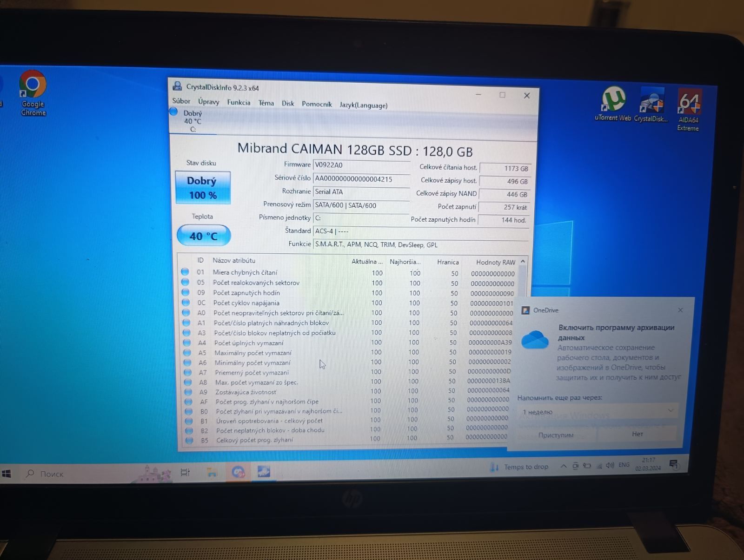
Task: Click status icon of attribute 09 row
Action: pyautogui.click(x=185, y=292)
